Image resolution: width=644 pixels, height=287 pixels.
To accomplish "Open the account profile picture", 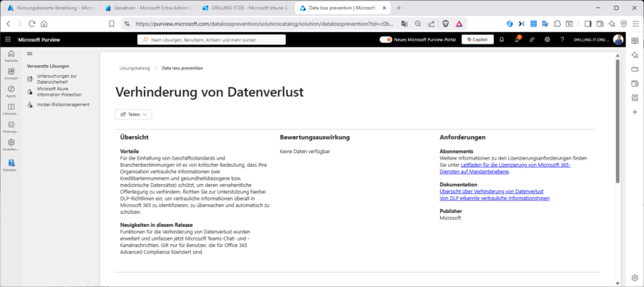I will click(x=618, y=40).
